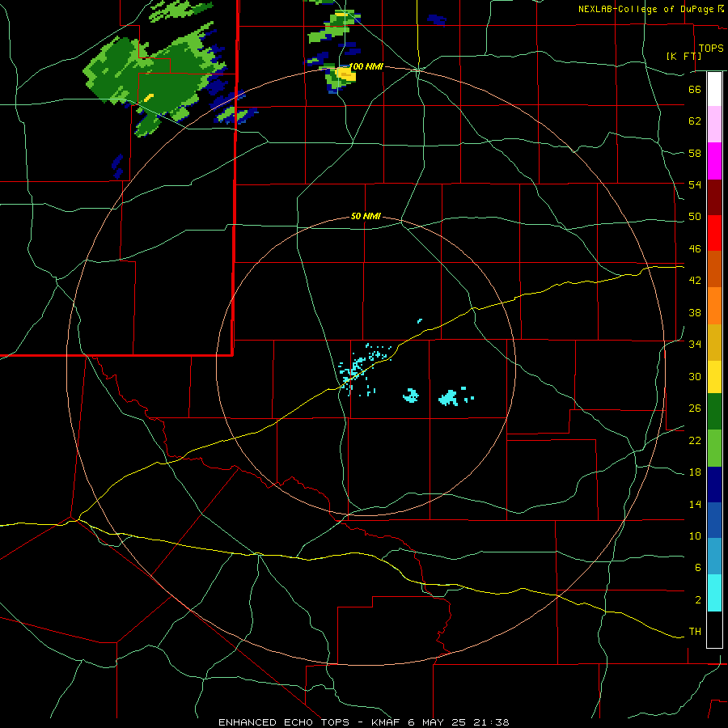Screen dimensions: 728x728
Task: Choose the cyan legend swatch
Action: click(714, 593)
